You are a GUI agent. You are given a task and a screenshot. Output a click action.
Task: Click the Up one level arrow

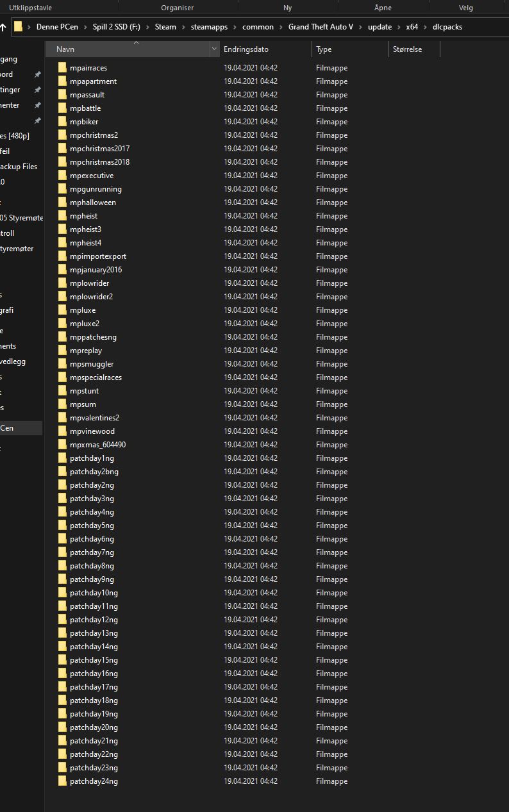(3, 27)
